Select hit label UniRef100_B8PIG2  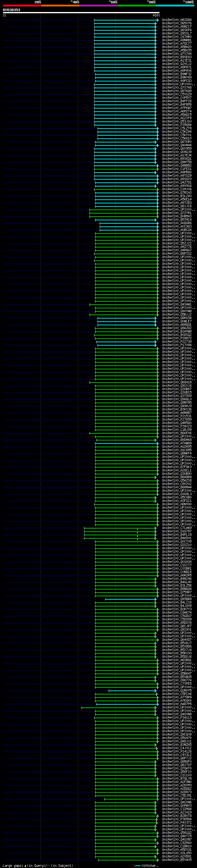click(x=177, y=254)
